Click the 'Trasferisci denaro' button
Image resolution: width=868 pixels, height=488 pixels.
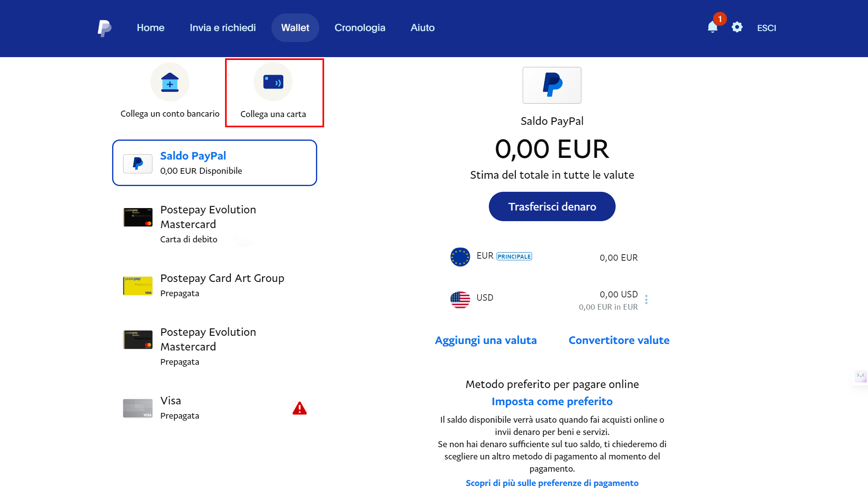click(x=552, y=206)
